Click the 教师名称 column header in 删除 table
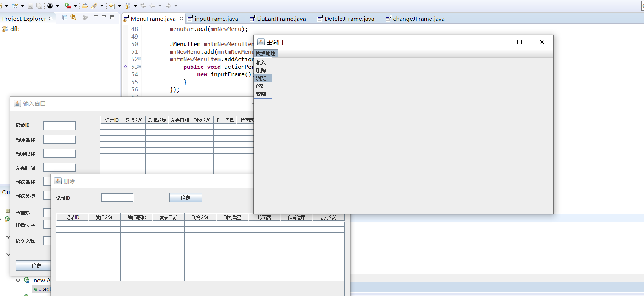This screenshot has width=644, height=296. pos(104,217)
